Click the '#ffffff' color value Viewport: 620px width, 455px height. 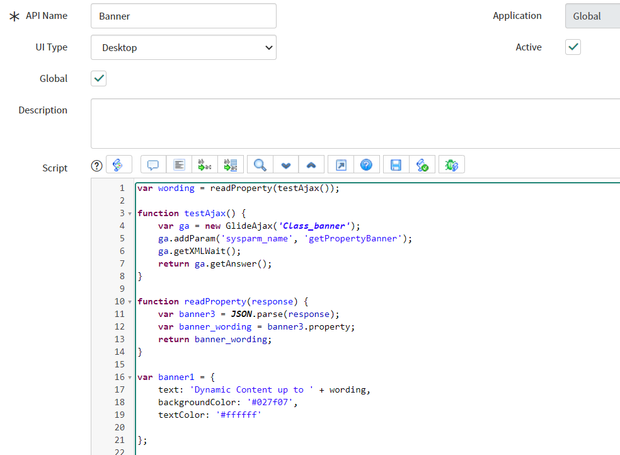[238, 415]
